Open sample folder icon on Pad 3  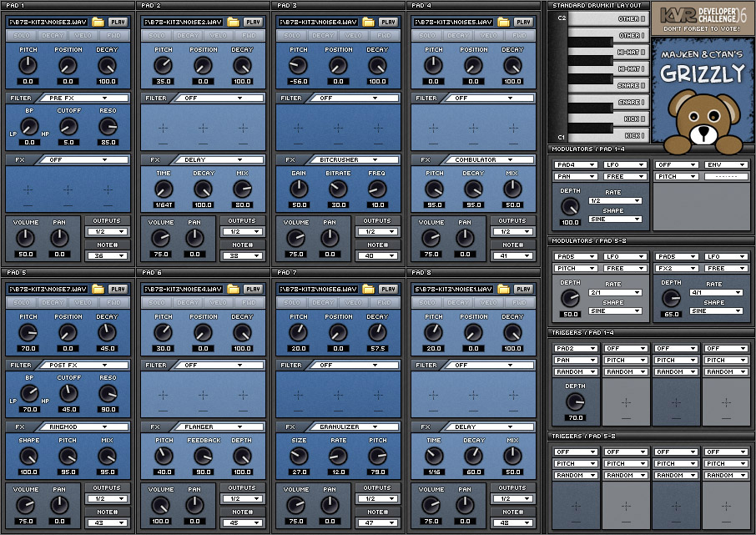368,22
